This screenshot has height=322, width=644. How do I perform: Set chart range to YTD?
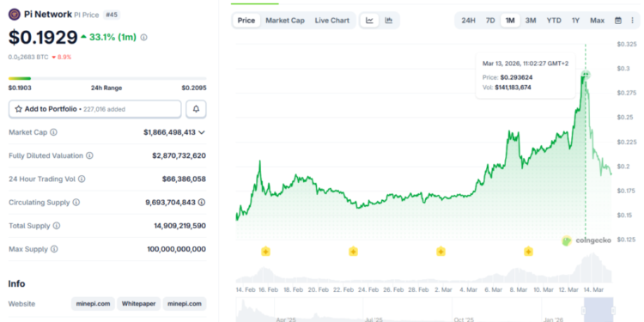tap(554, 21)
